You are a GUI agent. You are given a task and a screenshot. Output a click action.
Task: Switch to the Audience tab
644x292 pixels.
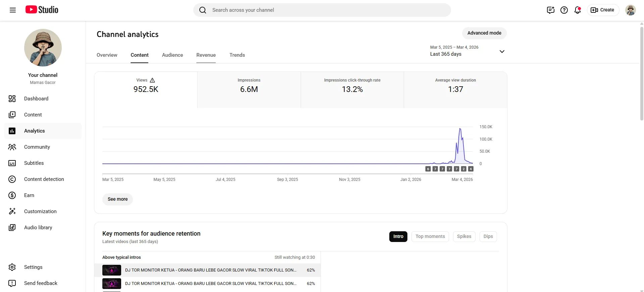[172, 55]
